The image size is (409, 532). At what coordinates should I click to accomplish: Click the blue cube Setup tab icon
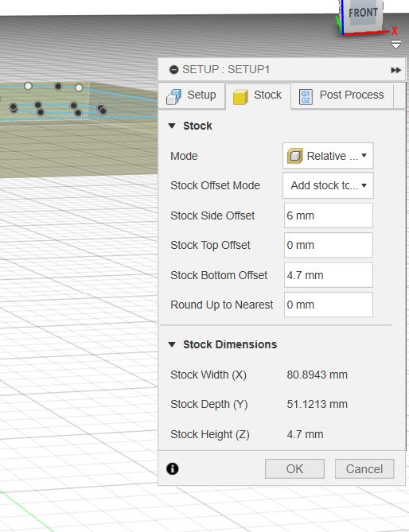(x=173, y=96)
